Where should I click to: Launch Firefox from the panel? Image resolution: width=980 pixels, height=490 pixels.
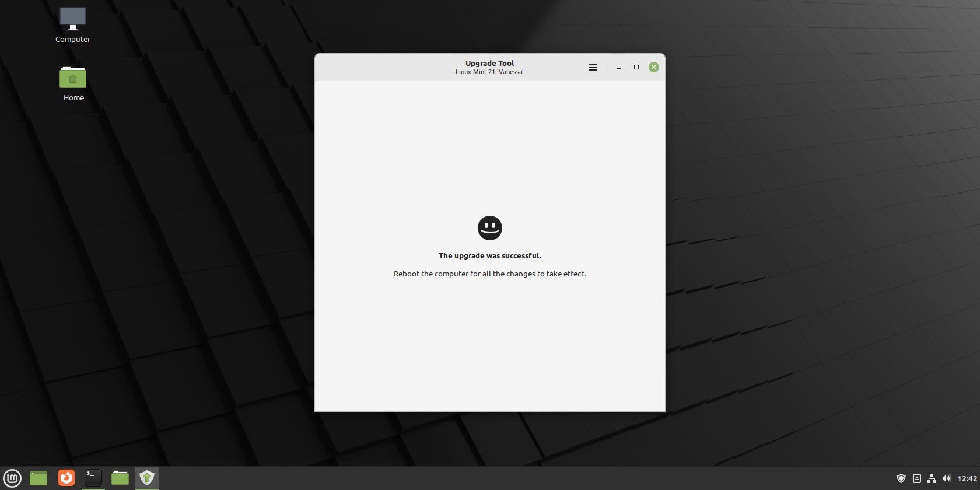(66, 478)
